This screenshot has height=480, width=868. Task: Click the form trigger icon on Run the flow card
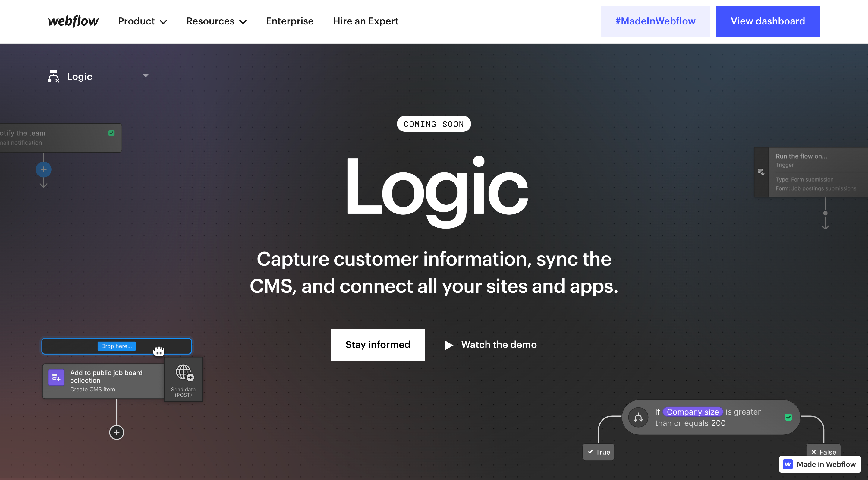pyautogui.click(x=761, y=172)
